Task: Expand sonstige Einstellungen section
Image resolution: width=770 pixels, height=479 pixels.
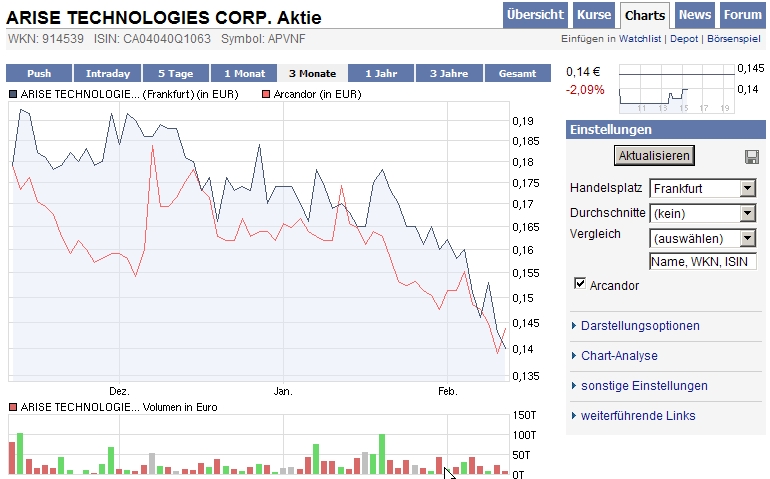Action: (x=644, y=386)
